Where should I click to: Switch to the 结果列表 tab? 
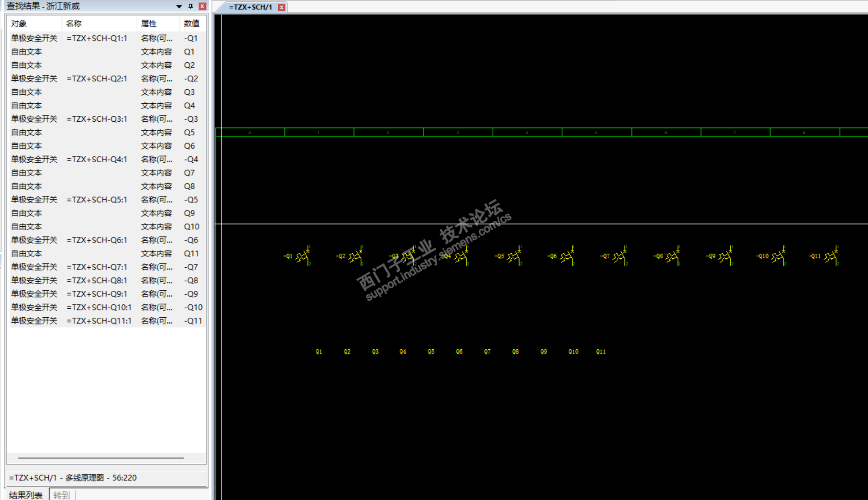pyautogui.click(x=26, y=495)
